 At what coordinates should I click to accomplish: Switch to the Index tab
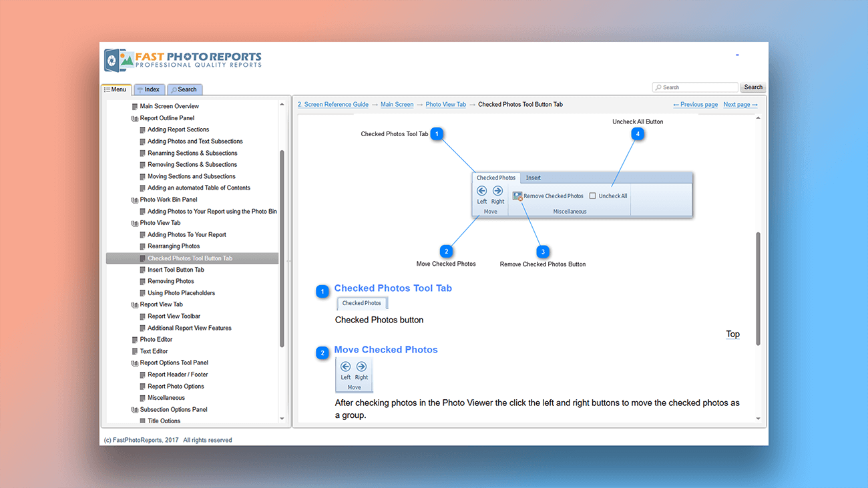pos(149,89)
